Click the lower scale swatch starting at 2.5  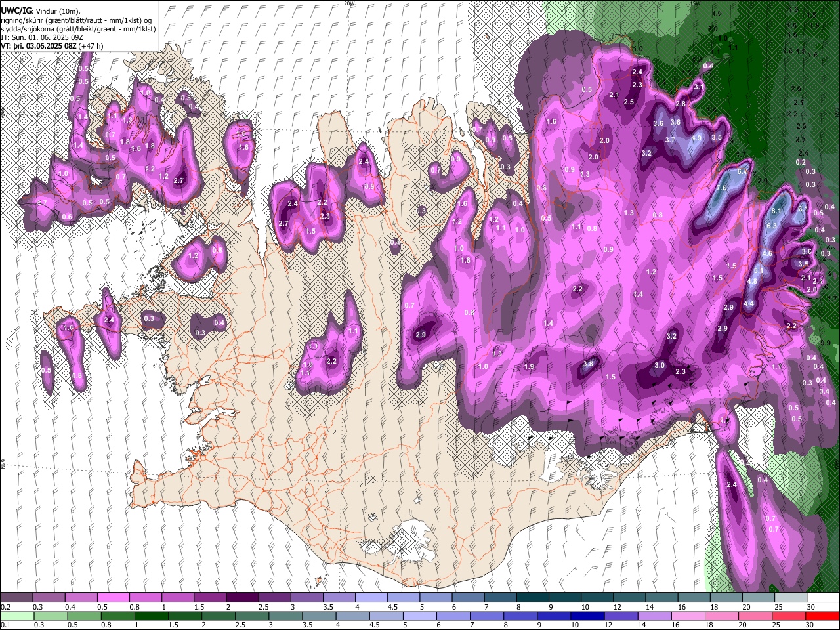pyautogui.click(x=252, y=616)
